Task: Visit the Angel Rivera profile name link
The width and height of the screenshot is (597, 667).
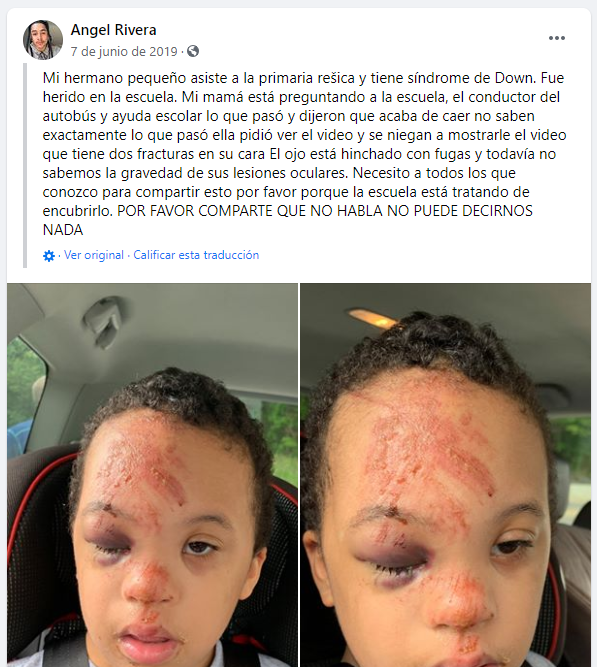Action: [x=113, y=30]
